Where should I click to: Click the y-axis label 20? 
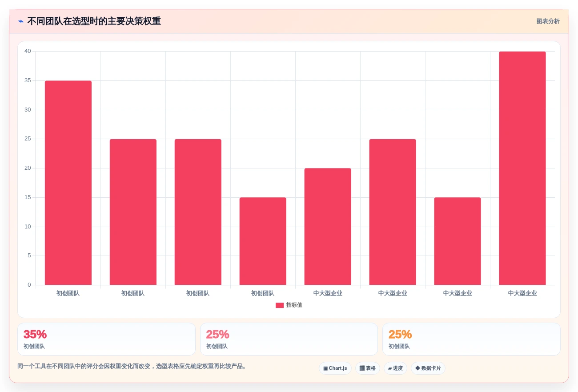tap(28, 168)
